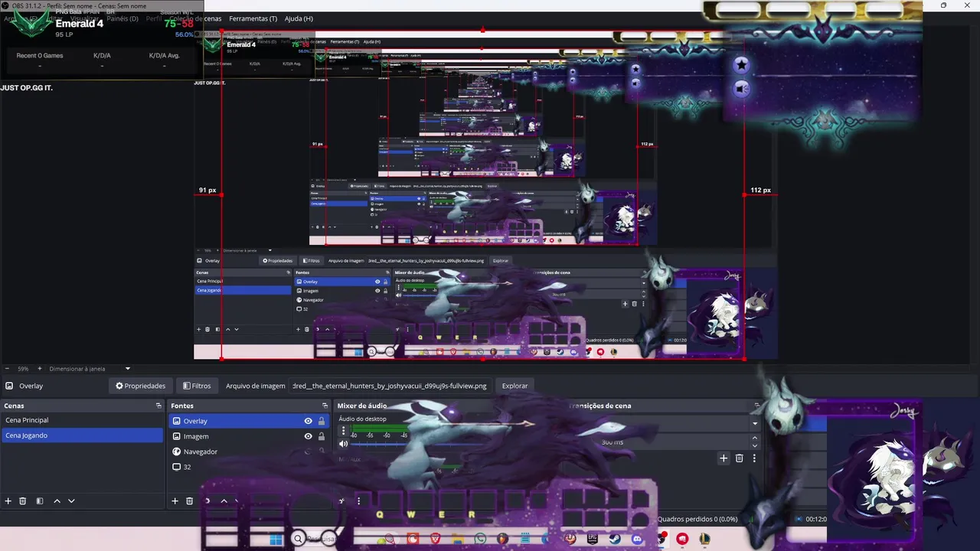Remove scene transition with trash icon
980x551 pixels.
point(739,458)
